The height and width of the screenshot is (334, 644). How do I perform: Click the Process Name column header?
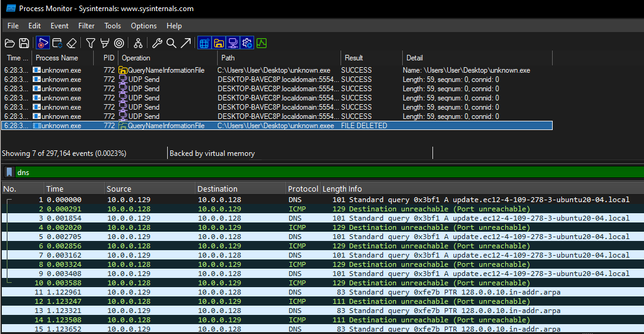click(57, 58)
